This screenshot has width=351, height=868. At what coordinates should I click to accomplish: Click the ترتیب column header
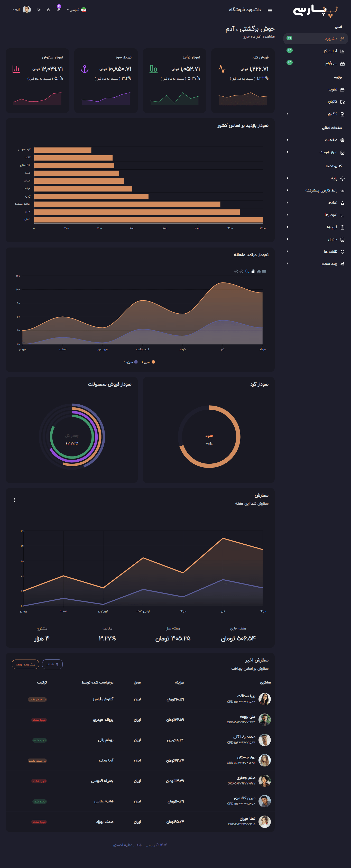[x=42, y=682]
